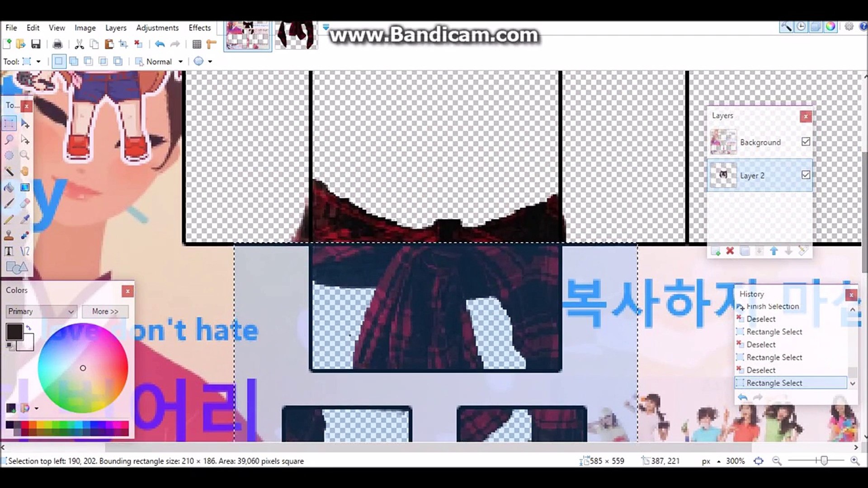The image size is (868, 488).
Task: Hide the Background layer via checkbox
Action: [x=806, y=141]
